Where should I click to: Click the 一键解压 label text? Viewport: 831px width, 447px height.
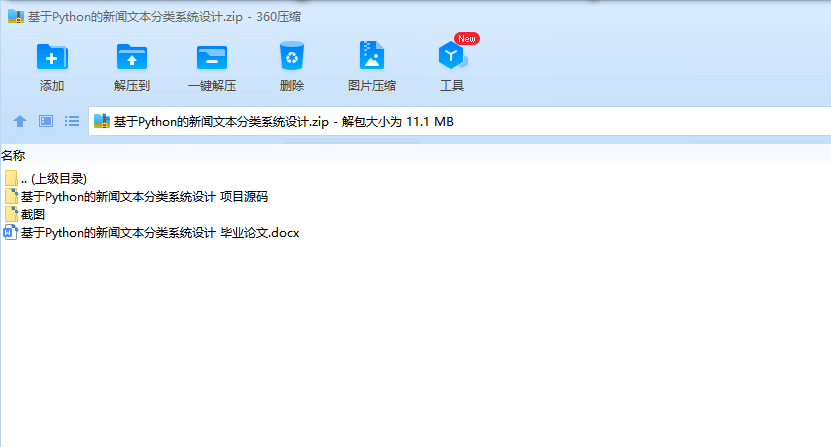tap(212, 85)
